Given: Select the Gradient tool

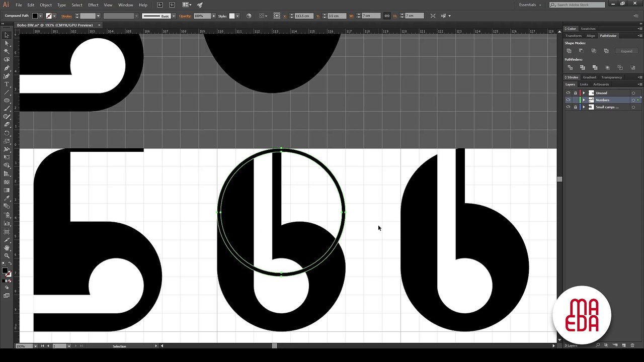Looking at the screenshot, I should [x=7, y=190].
